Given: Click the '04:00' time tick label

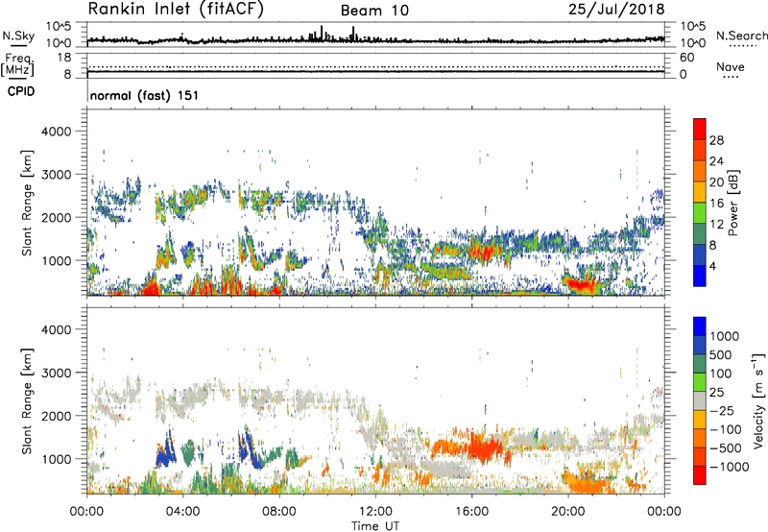Looking at the screenshot, I should (x=182, y=512).
